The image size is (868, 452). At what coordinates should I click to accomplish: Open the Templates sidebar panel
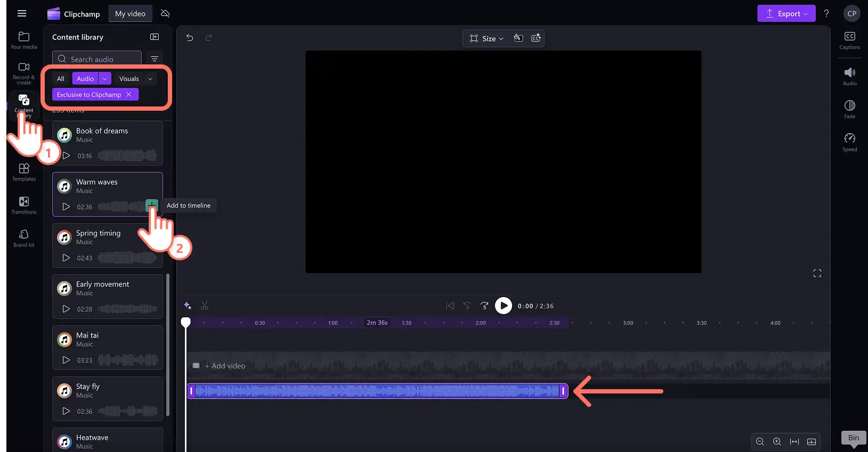24,172
